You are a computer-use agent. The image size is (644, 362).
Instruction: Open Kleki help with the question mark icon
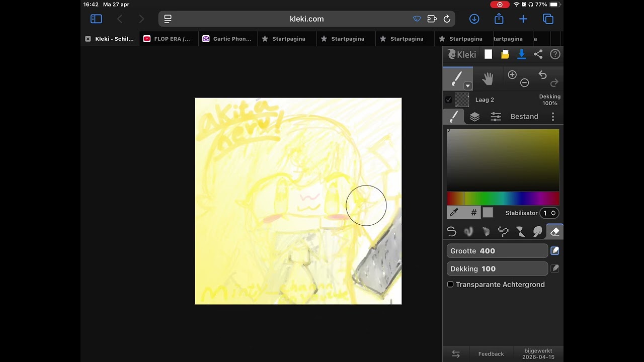pyautogui.click(x=555, y=54)
